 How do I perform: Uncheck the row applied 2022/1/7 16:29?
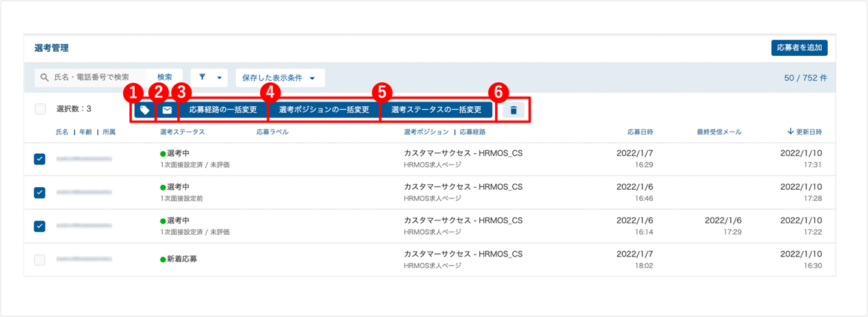click(40, 159)
